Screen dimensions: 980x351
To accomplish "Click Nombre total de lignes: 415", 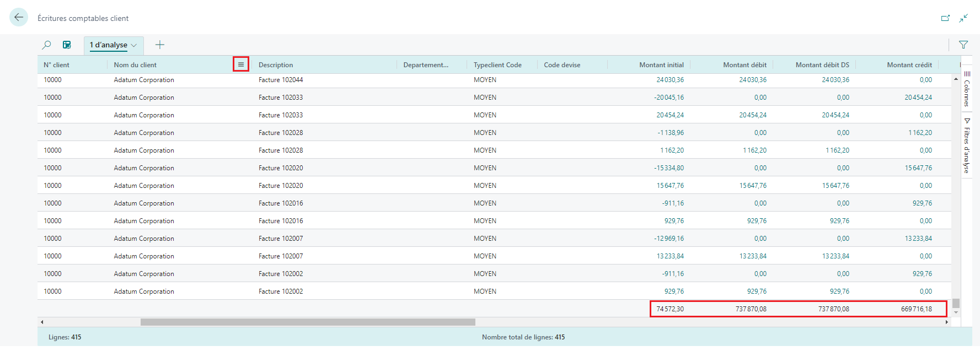I will click(523, 337).
